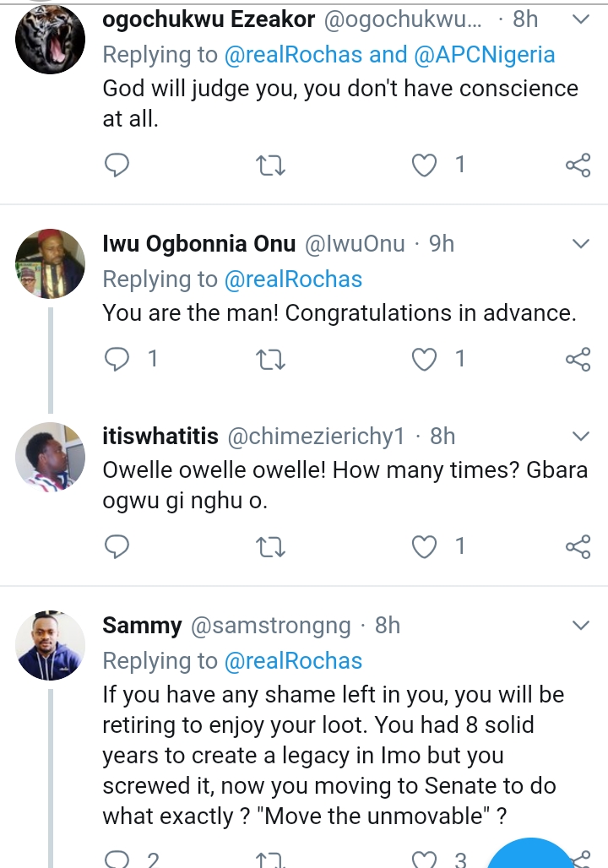Image resolution: width=608 pixels, height=868 pixels.
Task: Share the itiswhatitis tweet
Action: pyautogui.click(x=578, y=547)
